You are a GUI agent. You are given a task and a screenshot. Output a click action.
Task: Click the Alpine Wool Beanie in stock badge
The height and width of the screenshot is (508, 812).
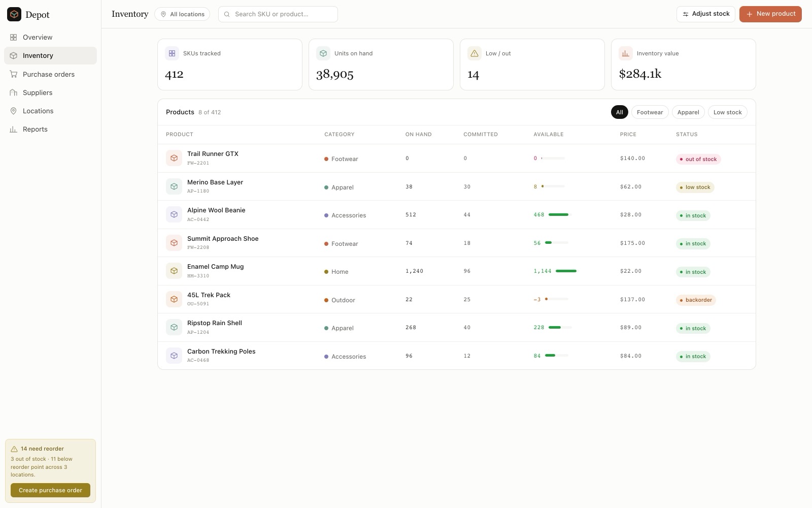[693, 215]
